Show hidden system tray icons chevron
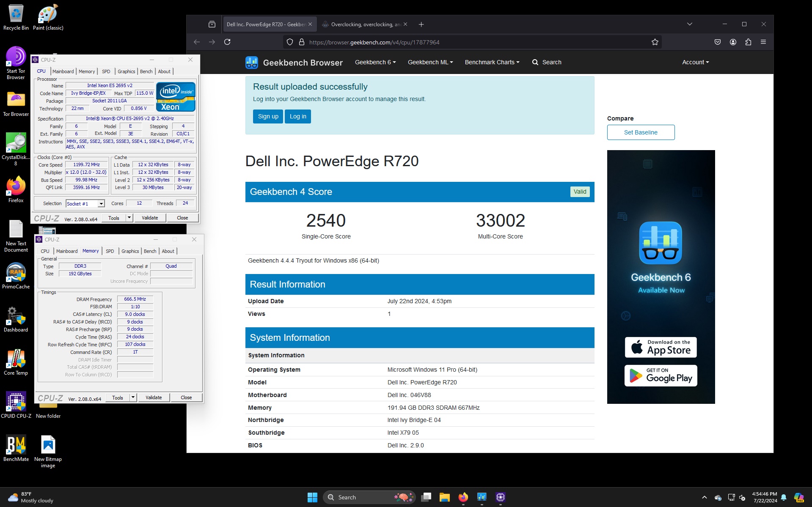 (x=704, y=497)
